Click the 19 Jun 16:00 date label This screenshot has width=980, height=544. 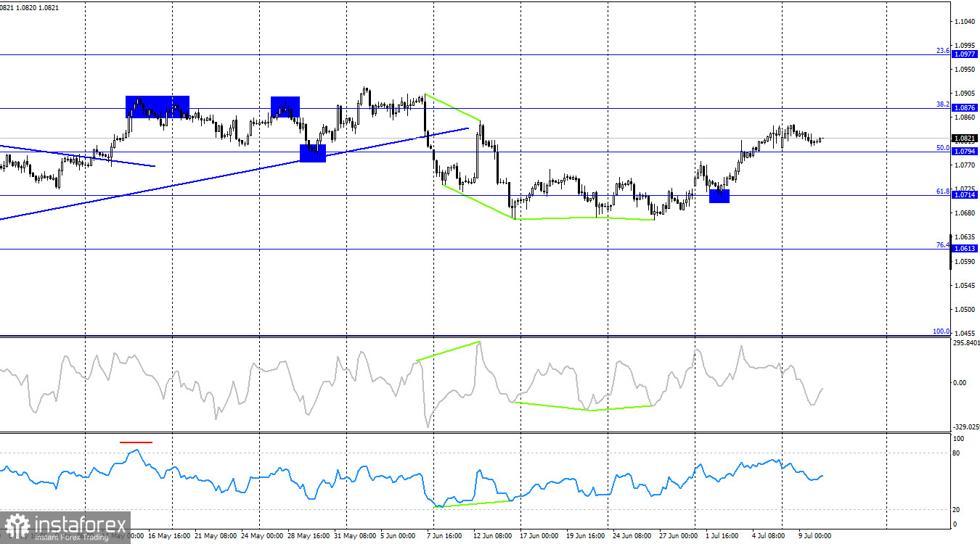[x=587, y=536]
